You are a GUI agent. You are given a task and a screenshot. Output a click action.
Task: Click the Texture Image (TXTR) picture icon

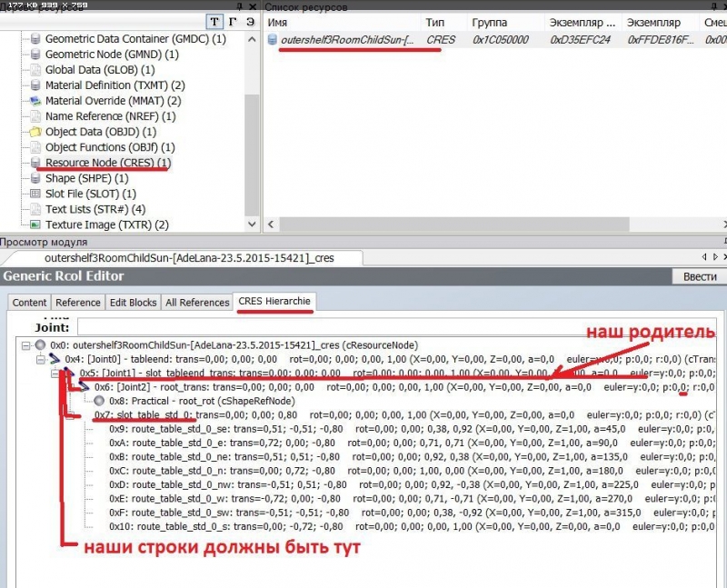point(35,224)
